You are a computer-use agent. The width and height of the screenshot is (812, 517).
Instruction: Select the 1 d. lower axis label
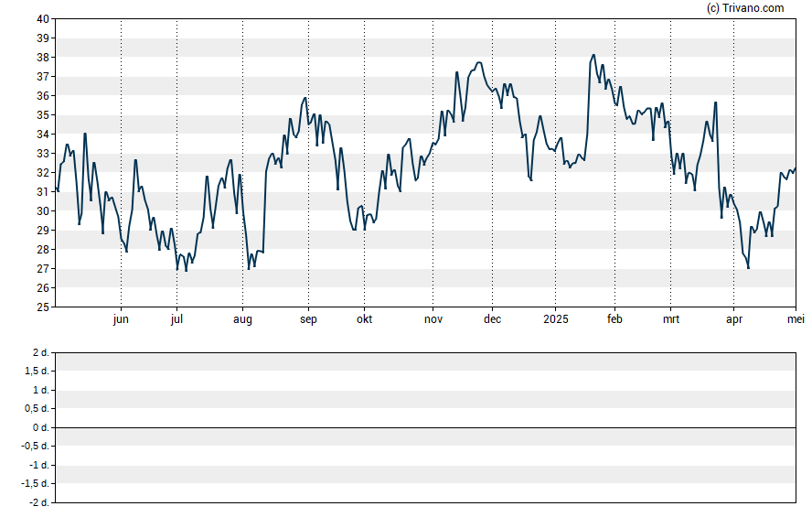[x=40, y=390]
